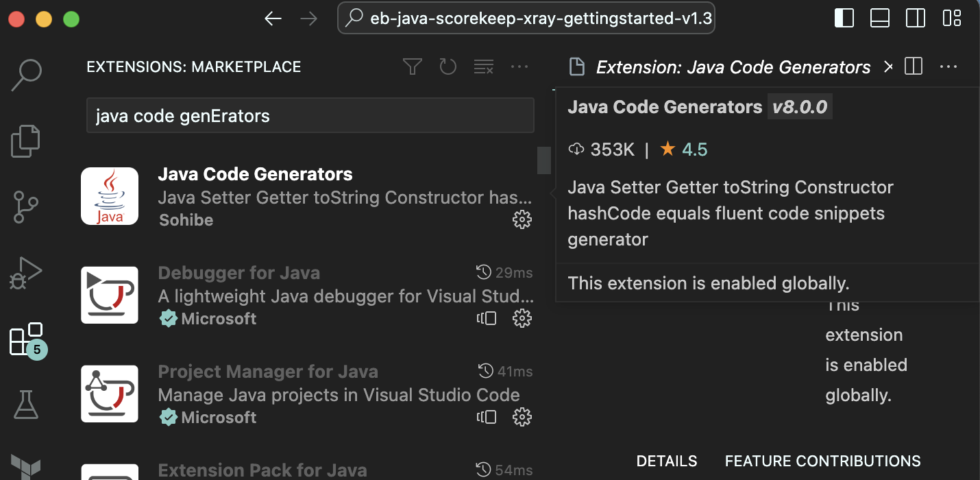Switch to the FEATURE CONTRIBUTIONS tab
Viewport: 980px width, 480px height.
click(823, 461)
